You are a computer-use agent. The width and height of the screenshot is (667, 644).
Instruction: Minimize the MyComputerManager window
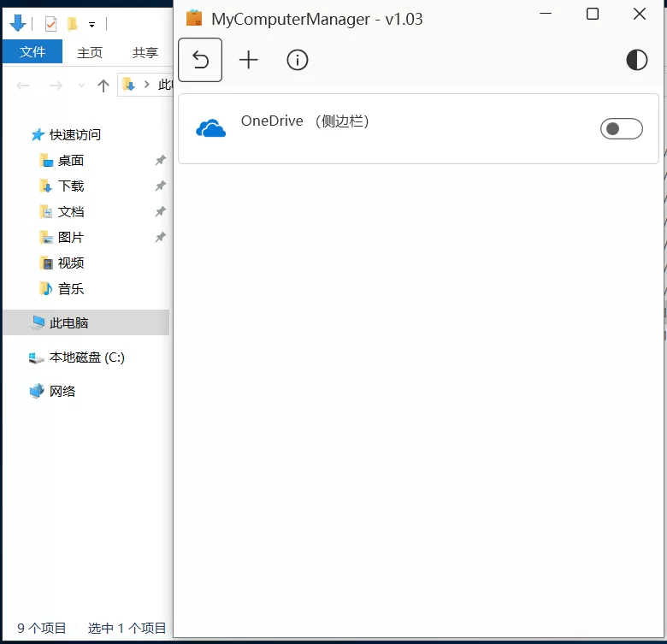coord(546,14)
